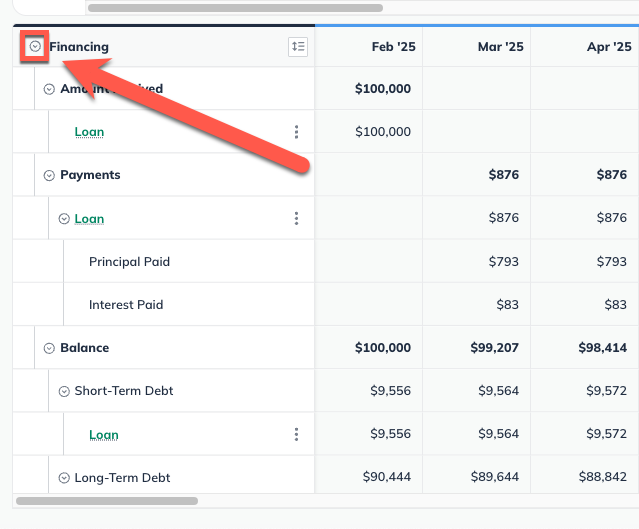Collapse the Long-Term Debt chevron
Image resolution: width=639 pixels, height=529 pixels.
[64, 478]
